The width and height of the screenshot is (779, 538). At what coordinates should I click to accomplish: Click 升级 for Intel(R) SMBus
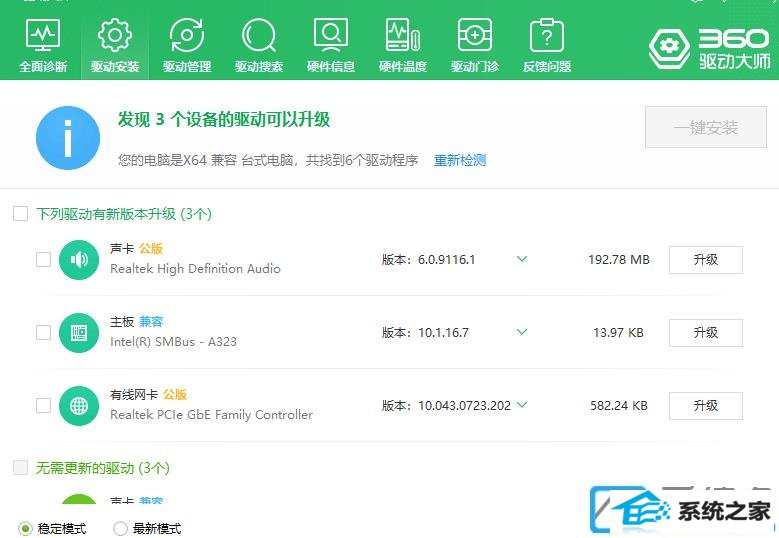pyautogui.click(x=706, y=332)
